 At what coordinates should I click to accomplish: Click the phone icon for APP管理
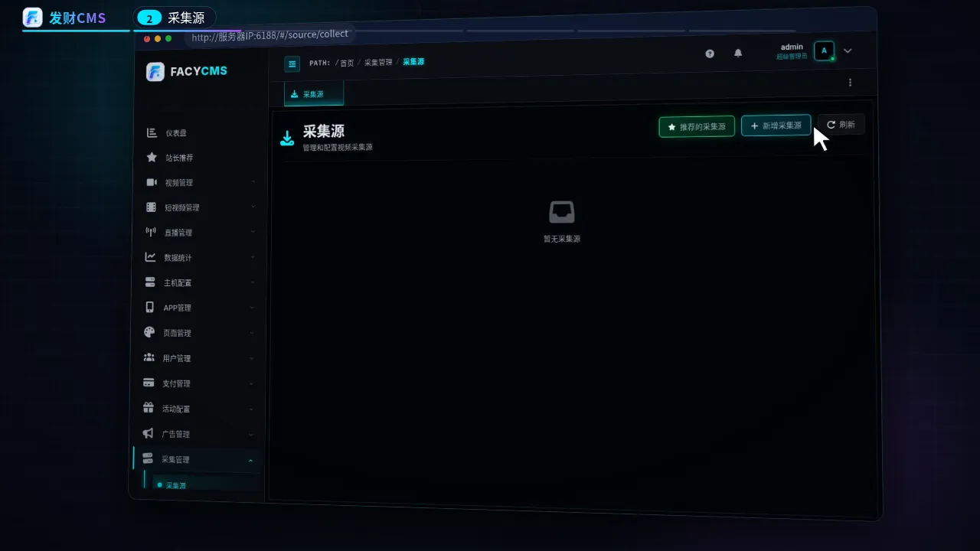pos(149,307)
